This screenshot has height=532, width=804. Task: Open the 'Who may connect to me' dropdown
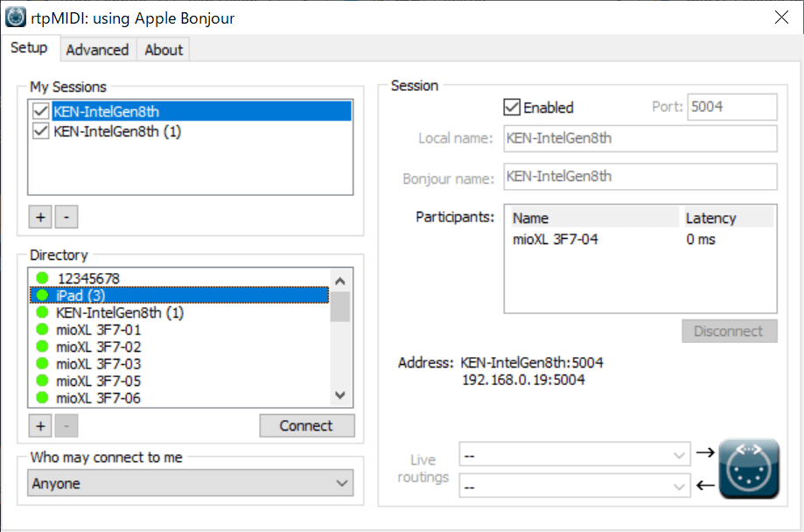tap(190, 483)
